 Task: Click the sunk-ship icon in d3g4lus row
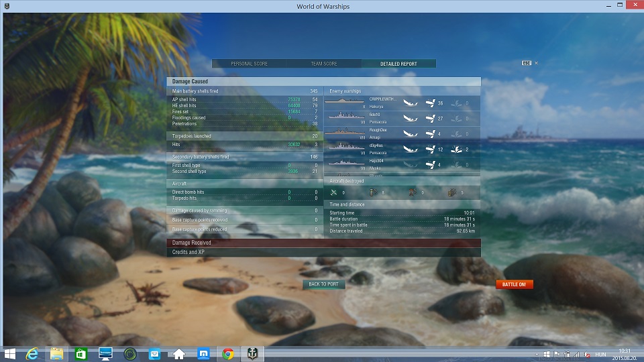click(x=411, y=149)
